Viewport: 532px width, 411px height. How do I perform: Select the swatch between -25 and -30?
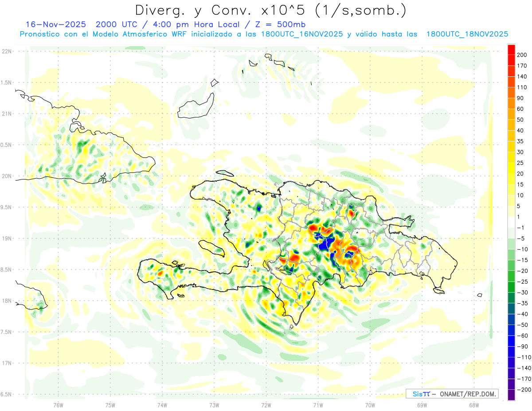coord(511,287)
